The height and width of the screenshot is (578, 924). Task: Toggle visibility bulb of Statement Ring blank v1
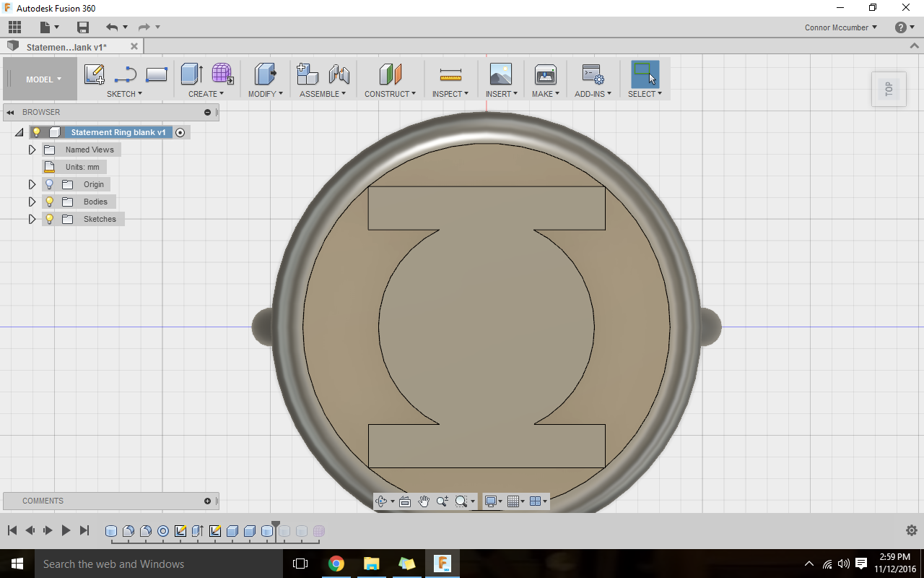click(36, 132)
